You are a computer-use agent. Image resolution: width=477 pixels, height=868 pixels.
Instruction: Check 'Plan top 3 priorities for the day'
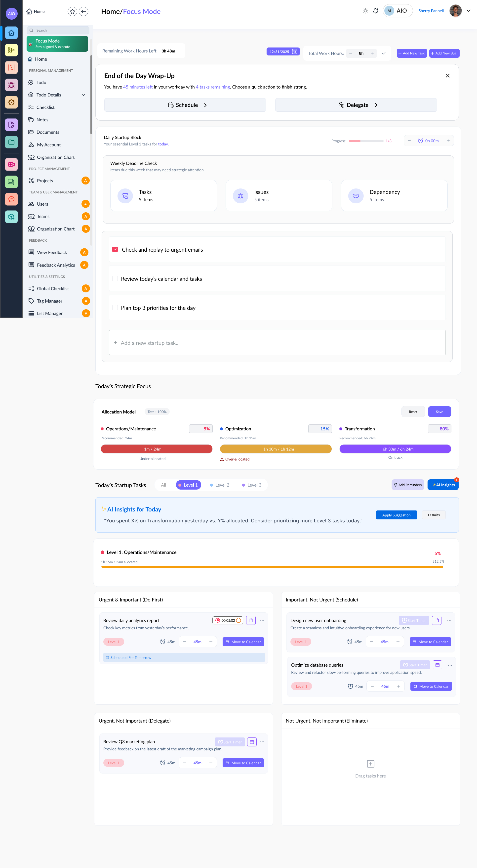pyautogui.click(x=115, y=308)
